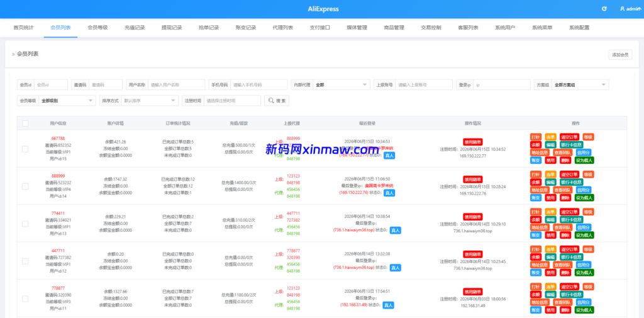Switch to the 首页统计 tab
The width and height of the screenshot is (644, 318).
tap(23, 28)
